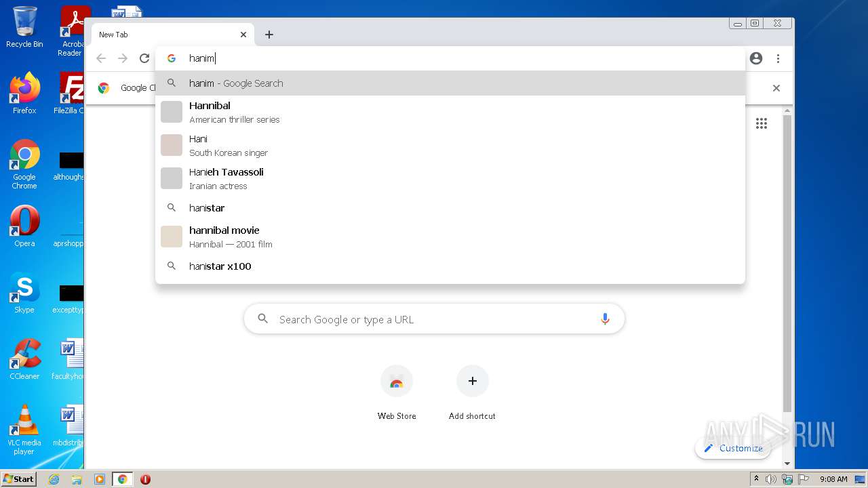Click the browser forward arrow
Screen dimensions: 868x488
coord(123,58)
